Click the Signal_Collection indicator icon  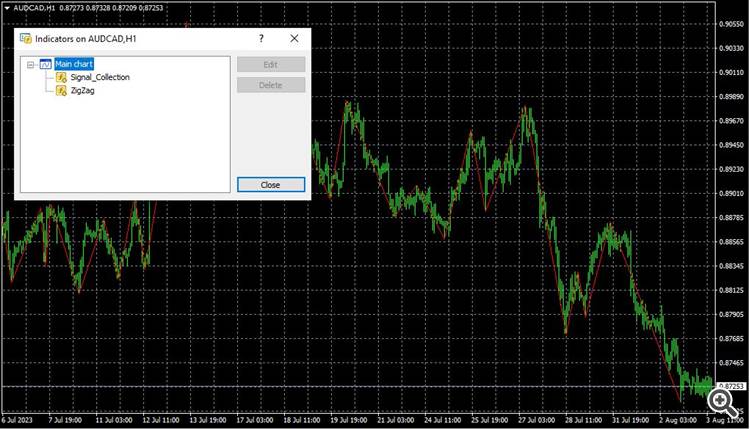coord(61,77)
